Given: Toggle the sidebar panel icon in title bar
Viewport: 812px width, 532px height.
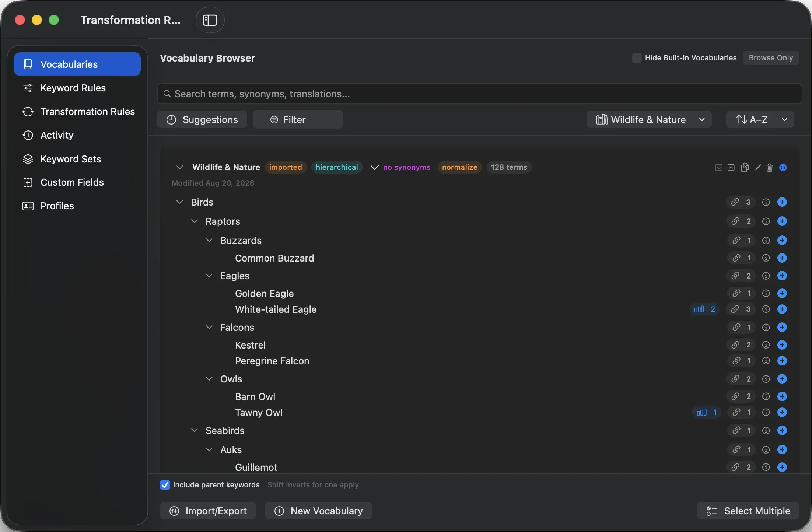Looking at the screenshot, I should pos(210,20).
